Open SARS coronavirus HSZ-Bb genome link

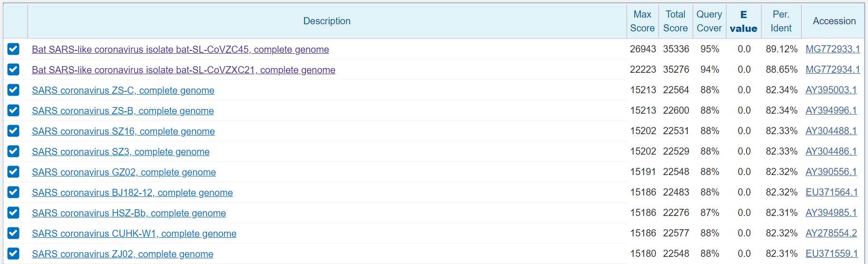(x=129, y=213)
